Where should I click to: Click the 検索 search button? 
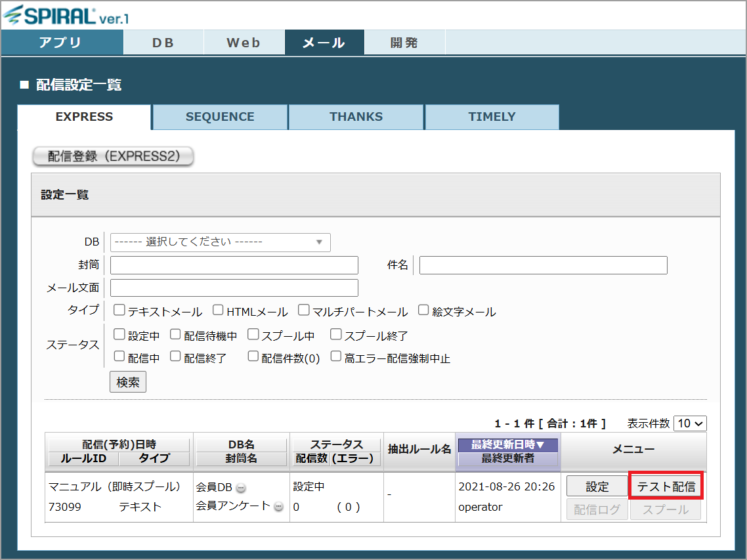click(128, 382)
